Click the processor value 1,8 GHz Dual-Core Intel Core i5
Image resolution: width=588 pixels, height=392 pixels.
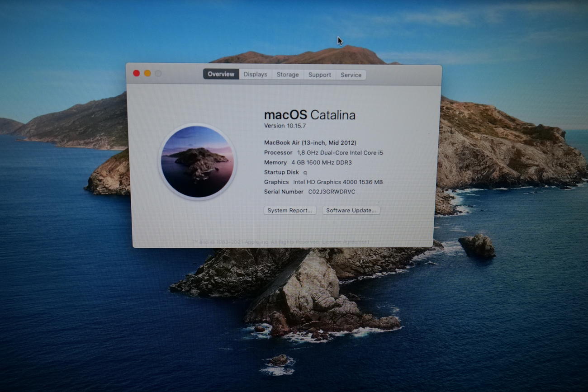click(x=340, y=153)
